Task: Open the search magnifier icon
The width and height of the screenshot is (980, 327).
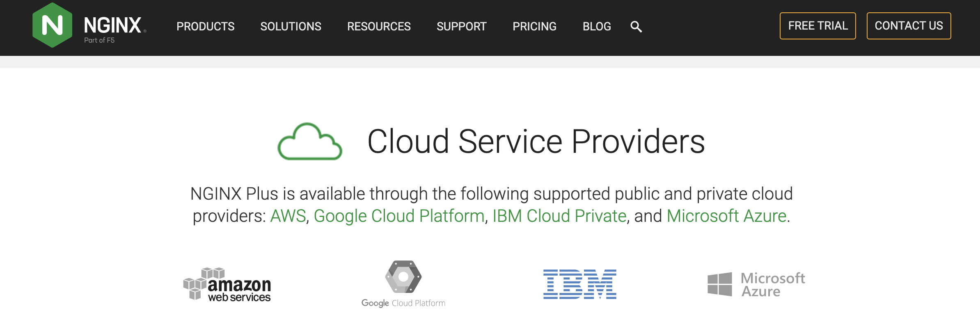Action: 636,27
